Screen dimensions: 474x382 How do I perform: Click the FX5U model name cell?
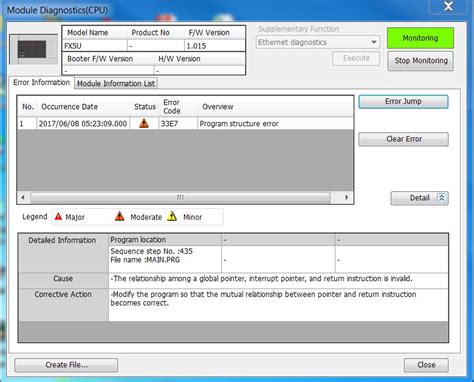[x=95, y=46]
